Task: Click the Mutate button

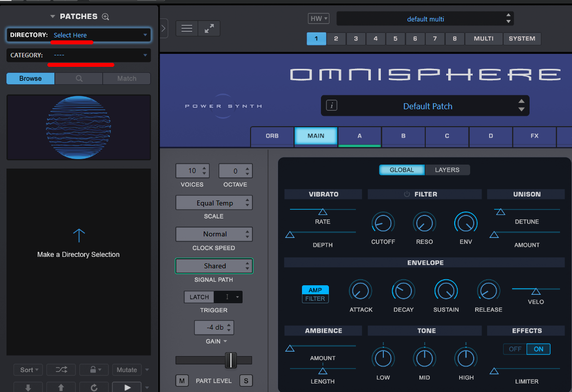Action: coord(127,370)
